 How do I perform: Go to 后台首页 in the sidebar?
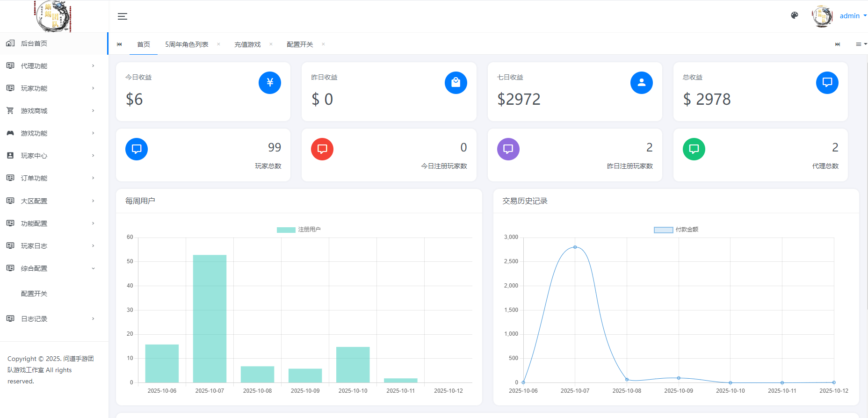tap(34, 43)
